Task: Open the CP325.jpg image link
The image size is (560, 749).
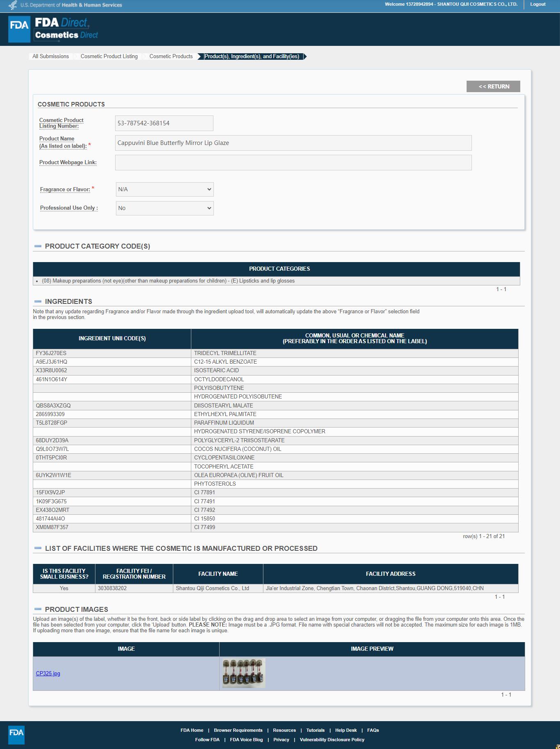Action: coord(48,673)
